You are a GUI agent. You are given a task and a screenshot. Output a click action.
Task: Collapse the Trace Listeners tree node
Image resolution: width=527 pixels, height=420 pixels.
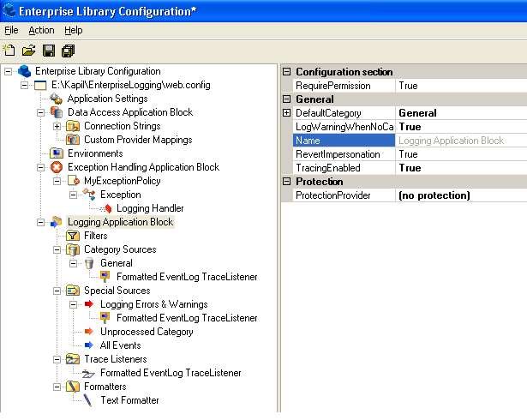coord(57,359)
